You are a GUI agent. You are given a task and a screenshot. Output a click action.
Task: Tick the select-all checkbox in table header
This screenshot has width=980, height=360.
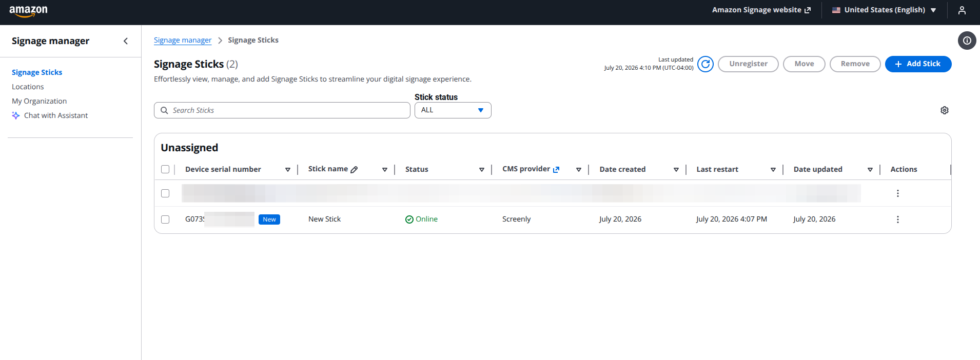coord(165,169)
